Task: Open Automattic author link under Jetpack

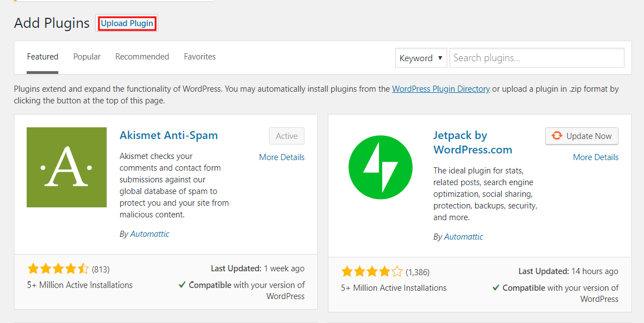Action: (x=464, y=237)
